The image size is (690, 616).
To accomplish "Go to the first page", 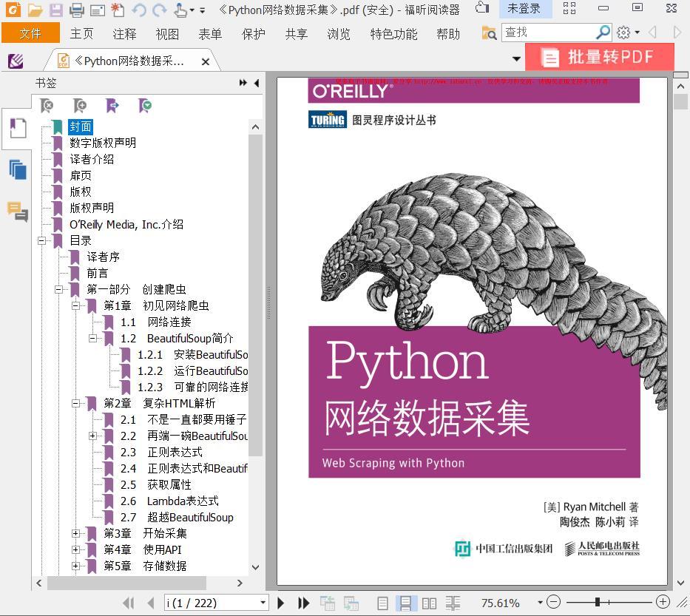I will tap(129, 603).
